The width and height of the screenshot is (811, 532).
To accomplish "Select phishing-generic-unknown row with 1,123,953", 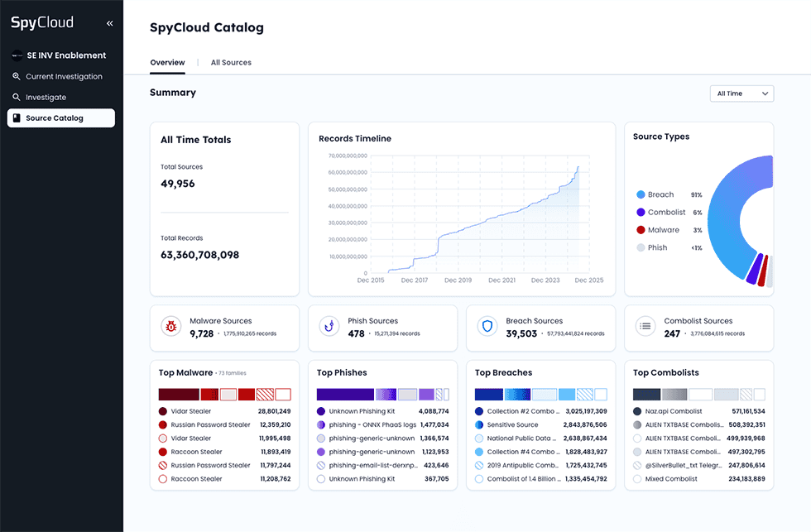I will tap(382, 452).
